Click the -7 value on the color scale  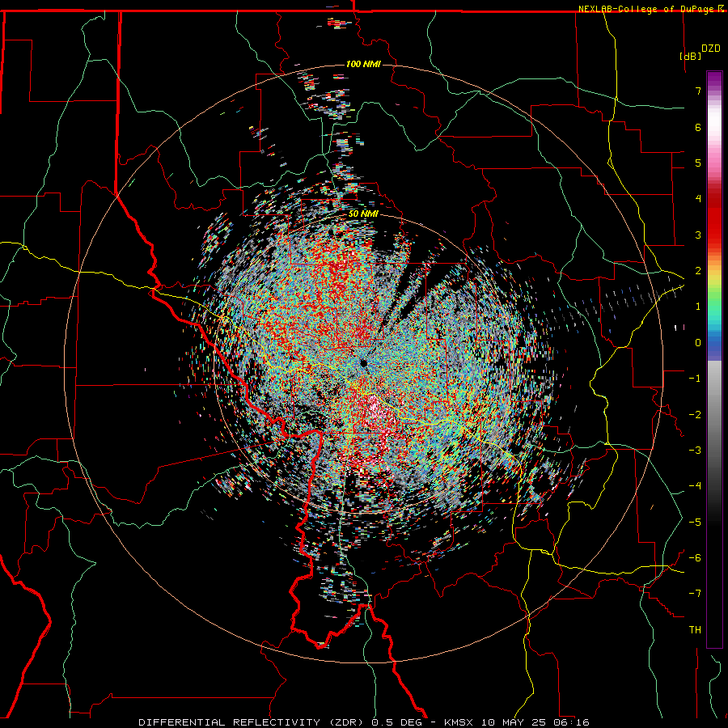[x=695, y=594]
